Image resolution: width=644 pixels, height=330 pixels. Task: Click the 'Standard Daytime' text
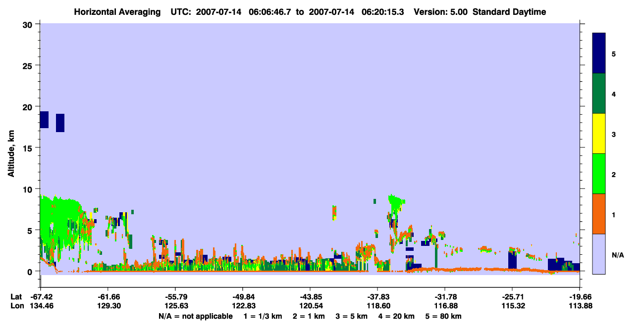pos(509,12)
